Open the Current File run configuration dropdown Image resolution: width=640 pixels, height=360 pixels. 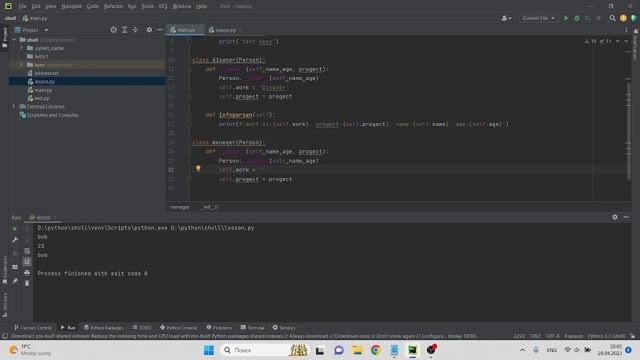pyautogui.click(x=538, y=18)
